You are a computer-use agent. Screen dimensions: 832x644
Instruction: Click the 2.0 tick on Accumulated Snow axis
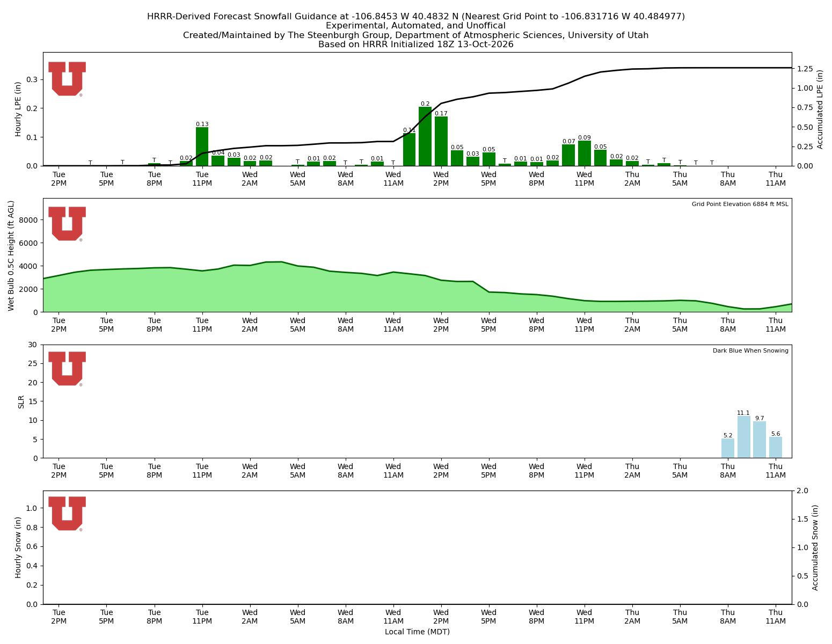802,491
